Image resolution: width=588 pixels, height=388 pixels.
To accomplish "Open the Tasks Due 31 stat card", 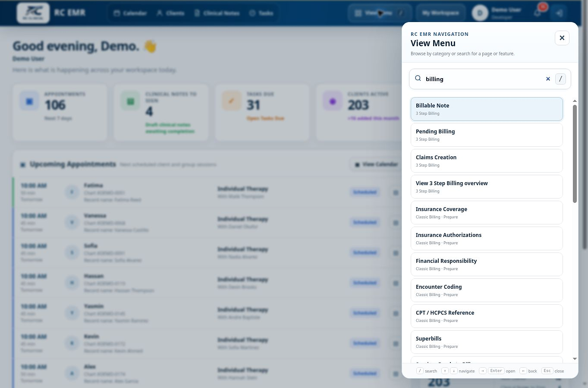I will (x=262, y=112).
